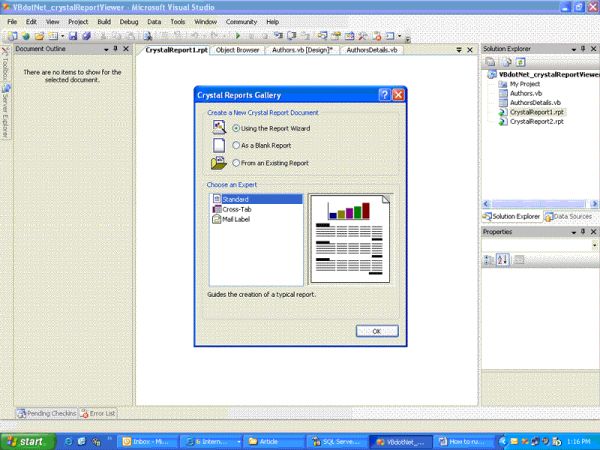Screen dimensions: 600x450
Task: Click the Blank Report page icon
Action: 219,145
